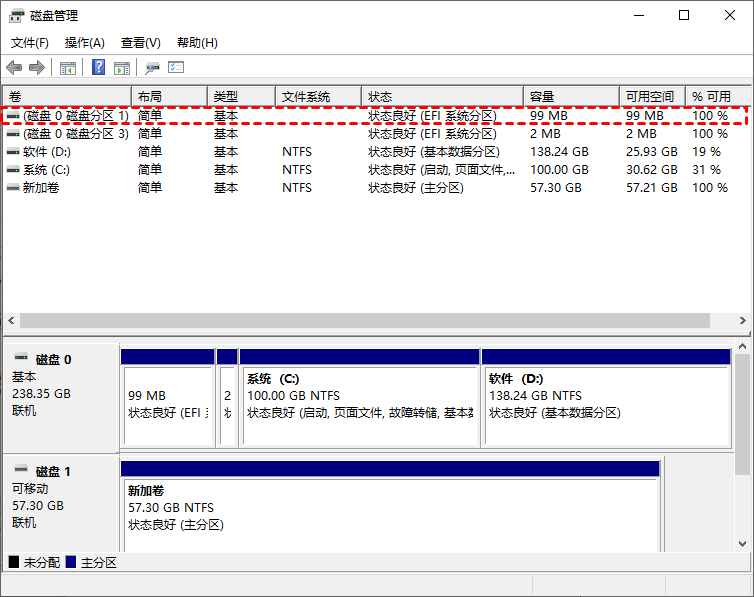The height and width of the screenshot is (597, 754).
Task: Select the 磁盘 0 磁盘分区 3 volume row
Action: [375, 134]
